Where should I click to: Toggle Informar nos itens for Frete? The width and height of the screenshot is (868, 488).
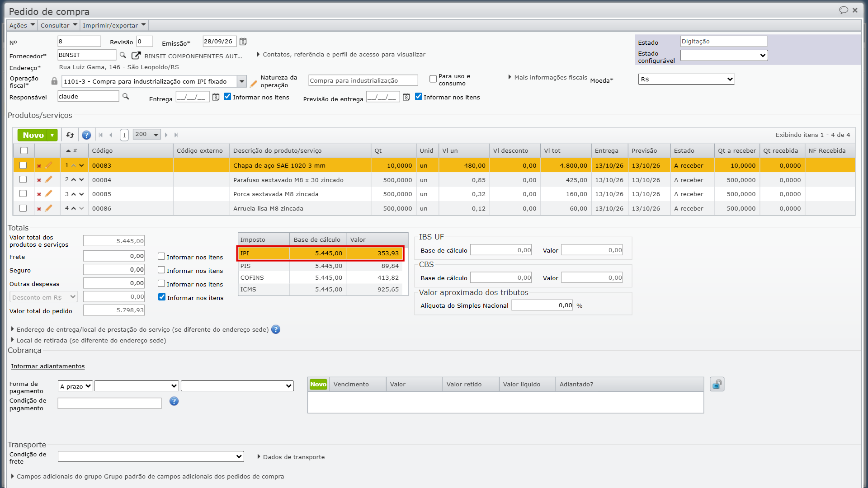[161, 256]
